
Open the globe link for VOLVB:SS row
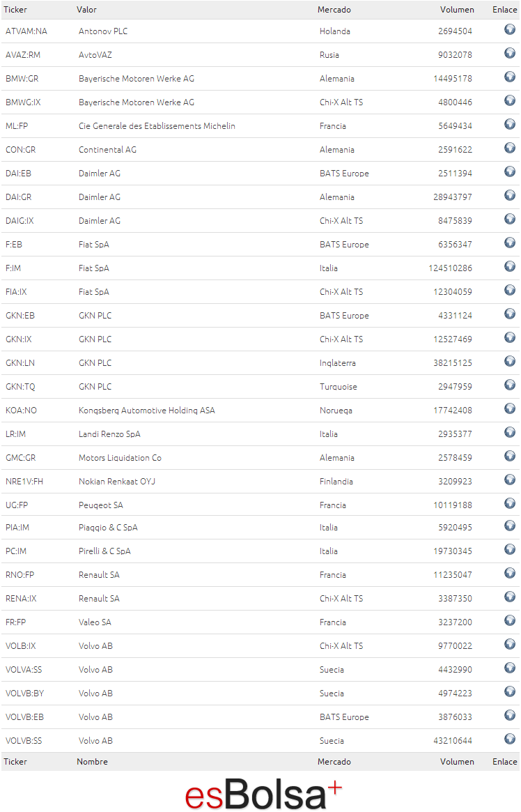click(x=510, y=739)
